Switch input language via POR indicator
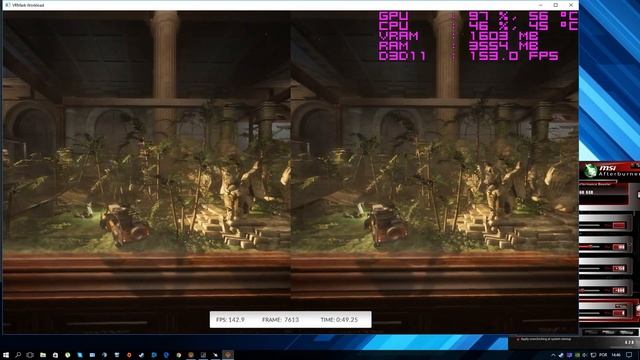 click(x=603, y=355)
